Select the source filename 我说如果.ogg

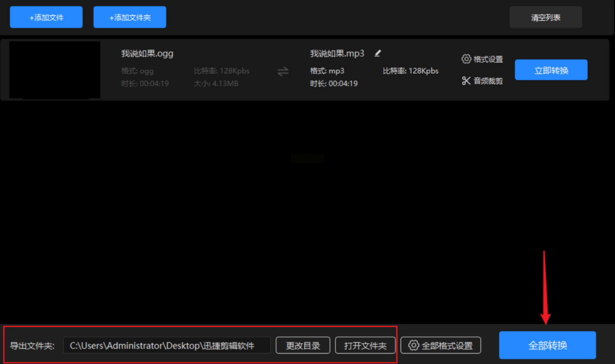tap(147, 54)
